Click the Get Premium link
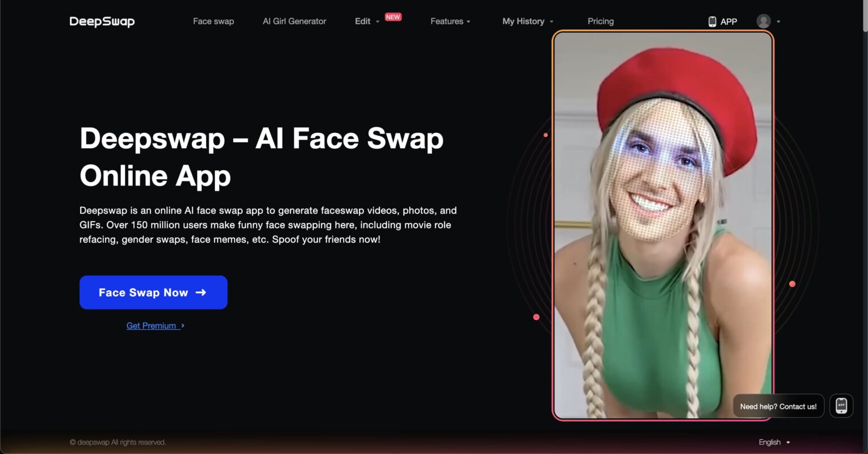This screenshot has width=868, height=454. click(x=151, y=326)
